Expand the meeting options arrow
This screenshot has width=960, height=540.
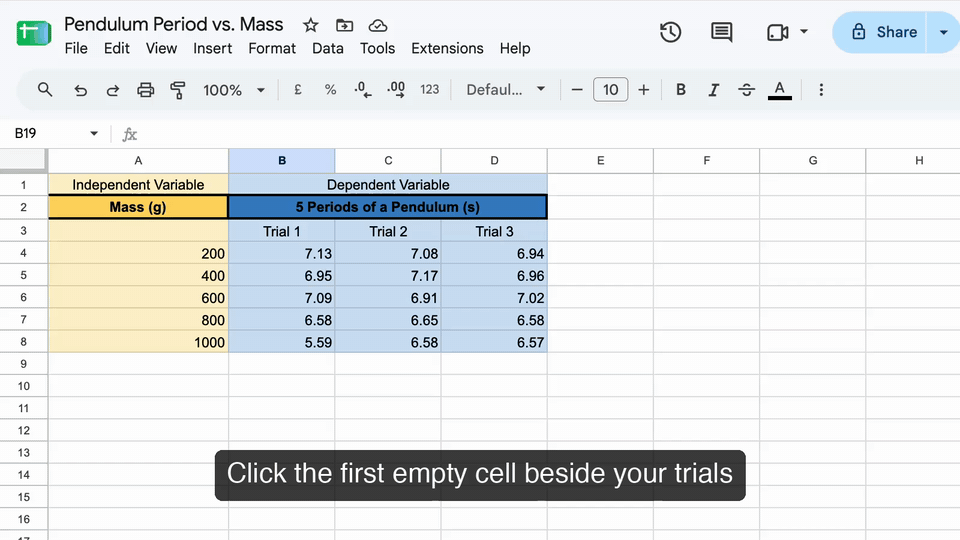[x=804, y=32]
